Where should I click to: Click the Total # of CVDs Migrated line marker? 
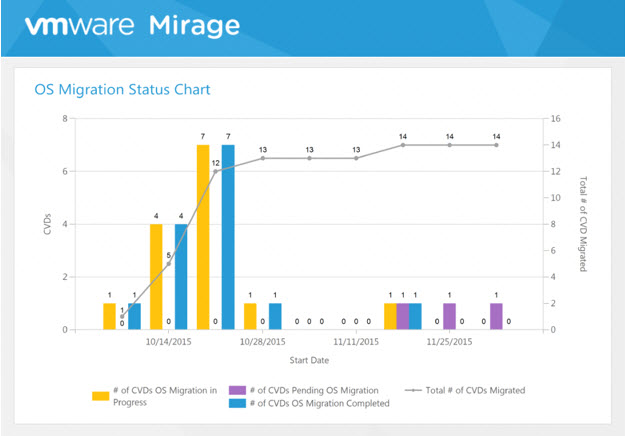click(x=413, y=390)
